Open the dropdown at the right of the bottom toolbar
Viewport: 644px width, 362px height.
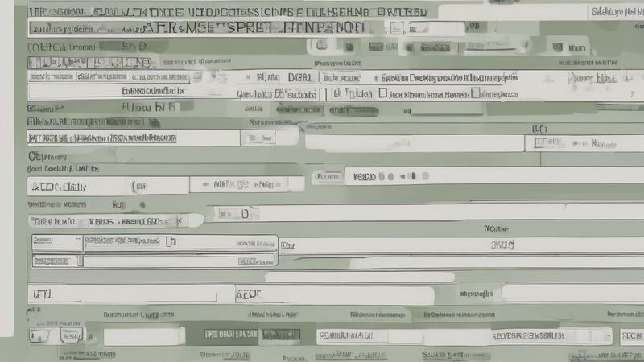click(605, 335)
